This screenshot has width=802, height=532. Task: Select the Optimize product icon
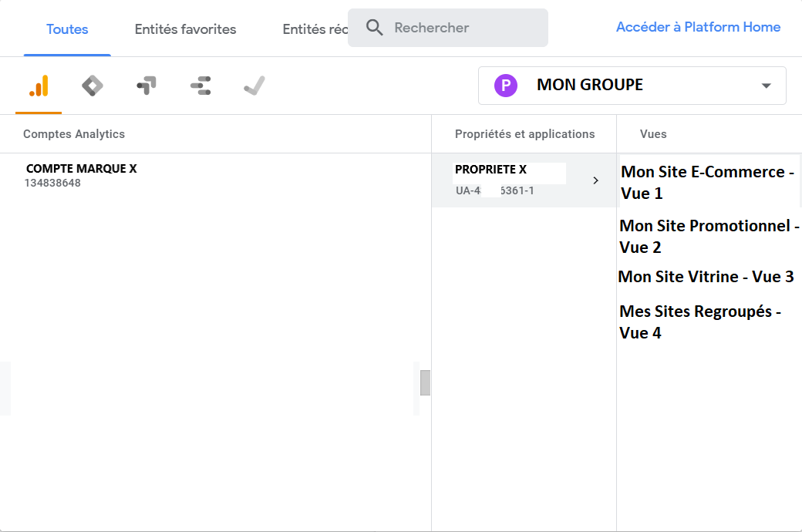click(x=147, y=86)
